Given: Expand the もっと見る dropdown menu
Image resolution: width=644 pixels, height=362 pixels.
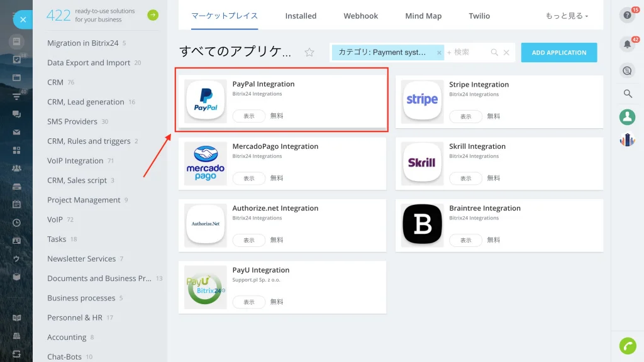Looking at the screenshot, I should [567, 16].
